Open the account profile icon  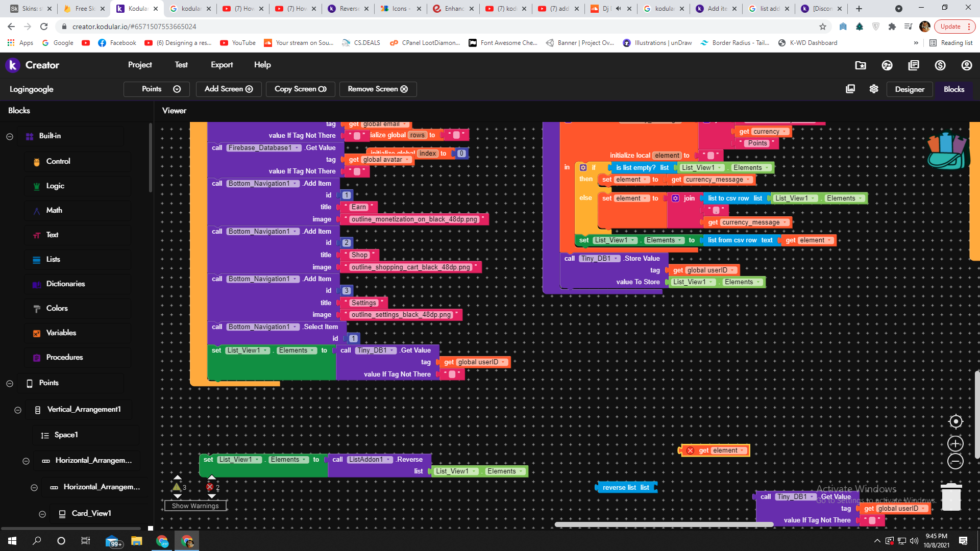967,65
